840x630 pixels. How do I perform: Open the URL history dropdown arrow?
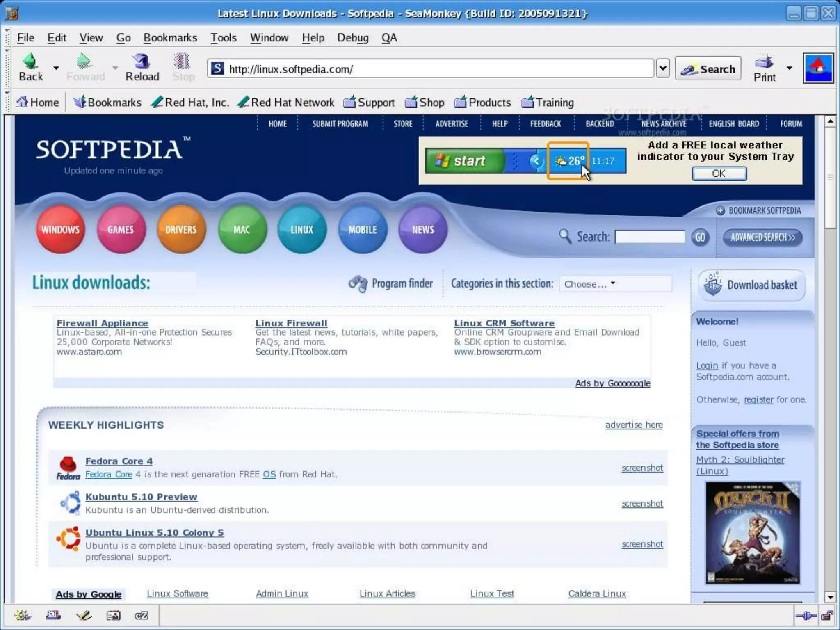click(x=662, y=68)
